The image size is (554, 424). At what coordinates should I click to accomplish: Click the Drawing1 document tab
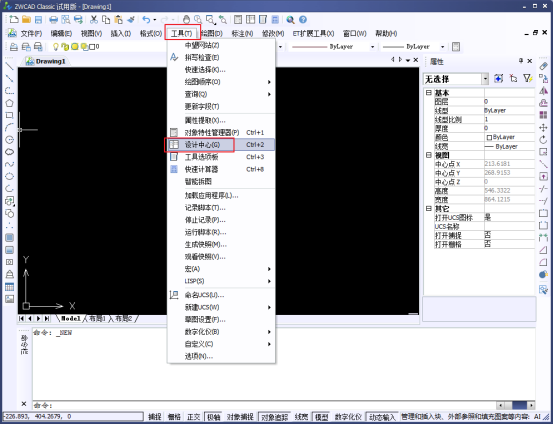(46, 61)
